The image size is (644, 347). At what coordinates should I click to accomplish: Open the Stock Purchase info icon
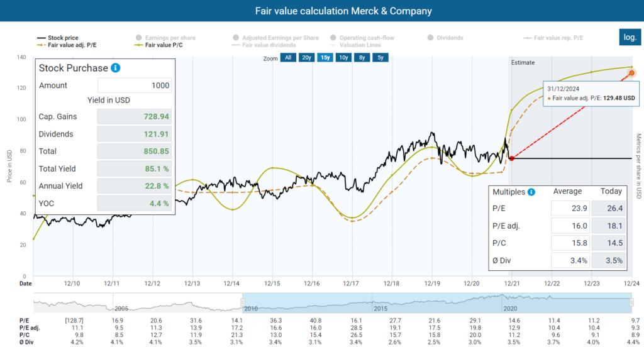coord(116,68)
